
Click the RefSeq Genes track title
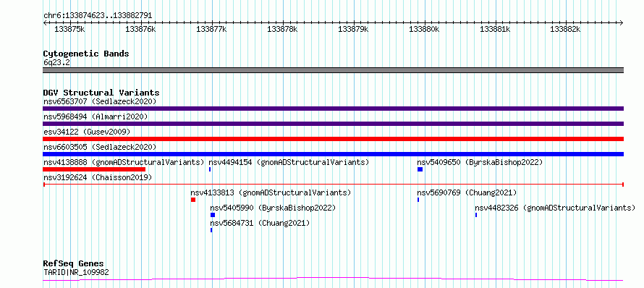click(74, 263)
